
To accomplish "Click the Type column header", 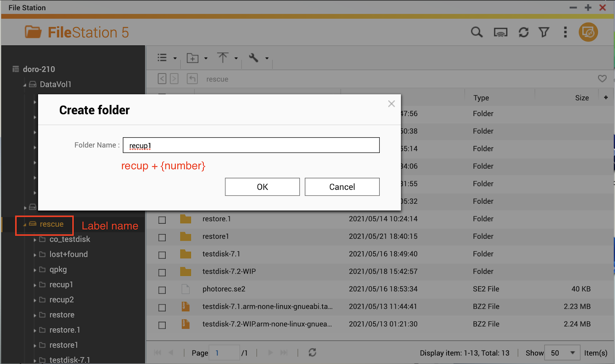I will (x=481, y=98).
